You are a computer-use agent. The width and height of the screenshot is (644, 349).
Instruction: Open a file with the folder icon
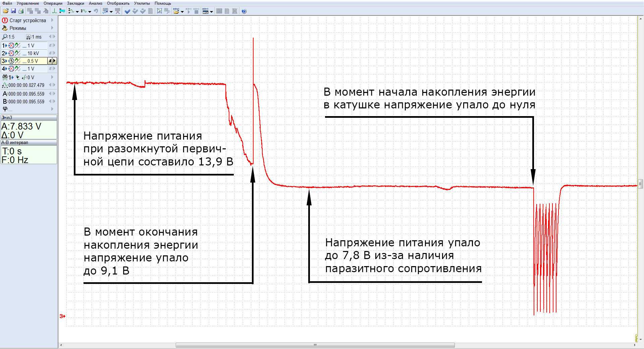[x=6, y=11]
